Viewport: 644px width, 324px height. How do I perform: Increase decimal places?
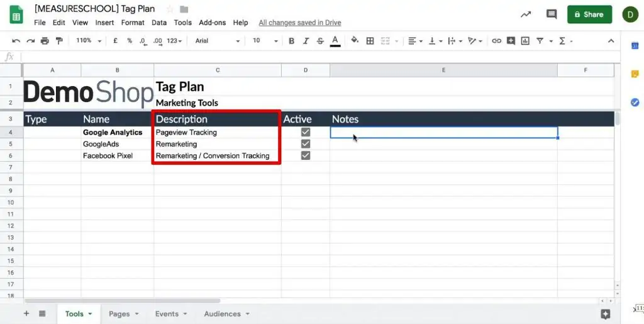tap(157, 41)
